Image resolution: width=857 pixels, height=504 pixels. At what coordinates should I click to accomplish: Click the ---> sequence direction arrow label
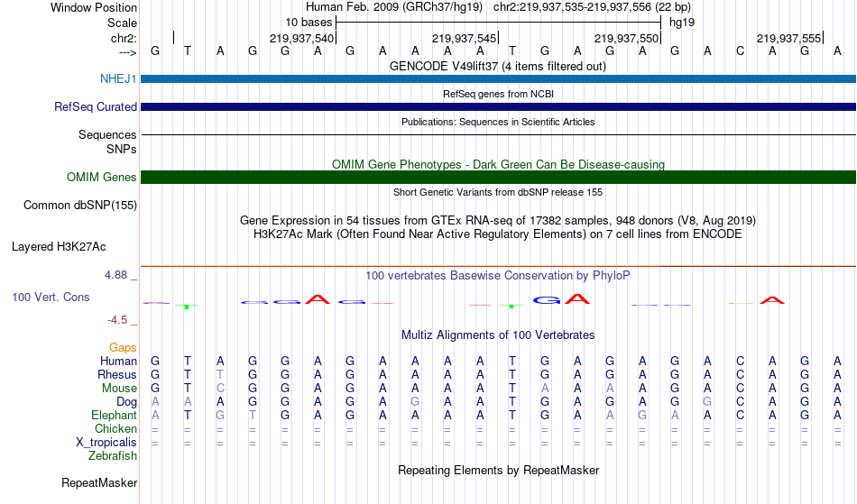pos(128,52)
